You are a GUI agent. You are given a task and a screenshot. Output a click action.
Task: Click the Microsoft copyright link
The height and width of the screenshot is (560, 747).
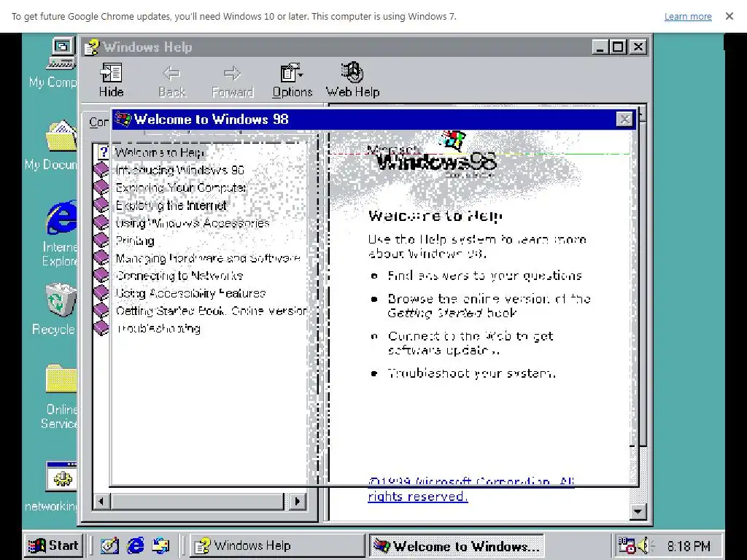471,489
